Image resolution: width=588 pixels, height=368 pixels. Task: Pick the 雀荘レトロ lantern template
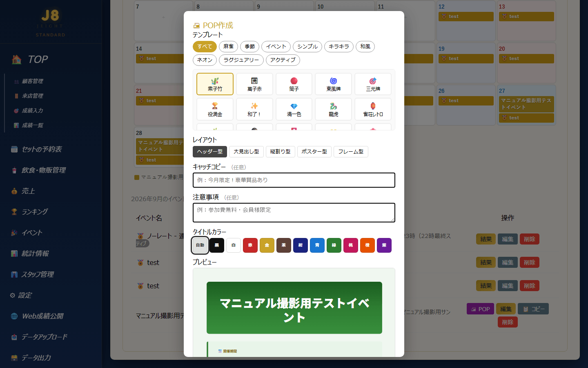click(373, 109)
